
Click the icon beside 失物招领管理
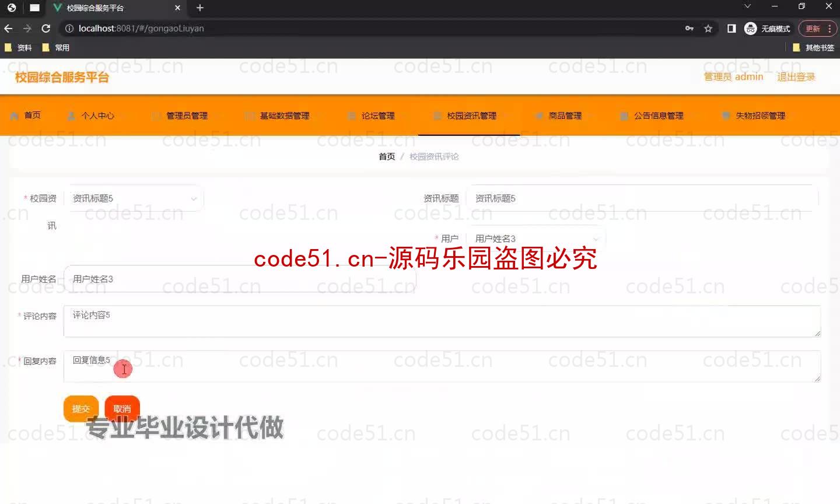pyautogui.click(x=726, y=116)
